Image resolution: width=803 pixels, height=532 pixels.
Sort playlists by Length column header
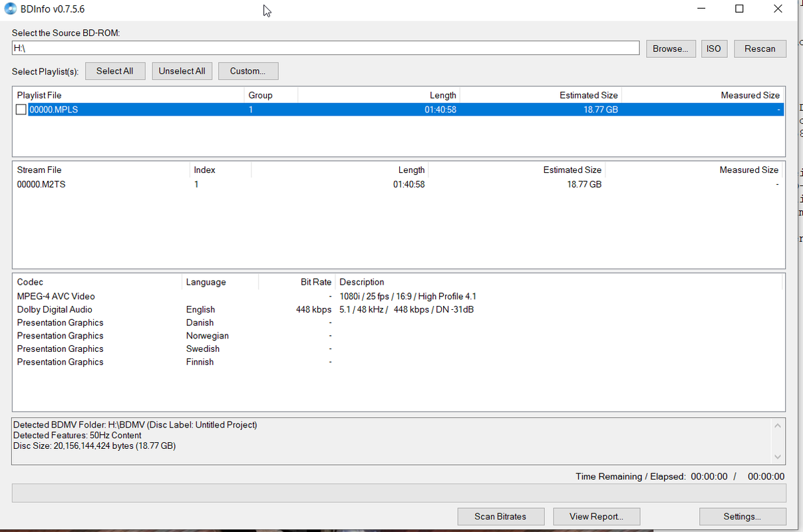379,95
